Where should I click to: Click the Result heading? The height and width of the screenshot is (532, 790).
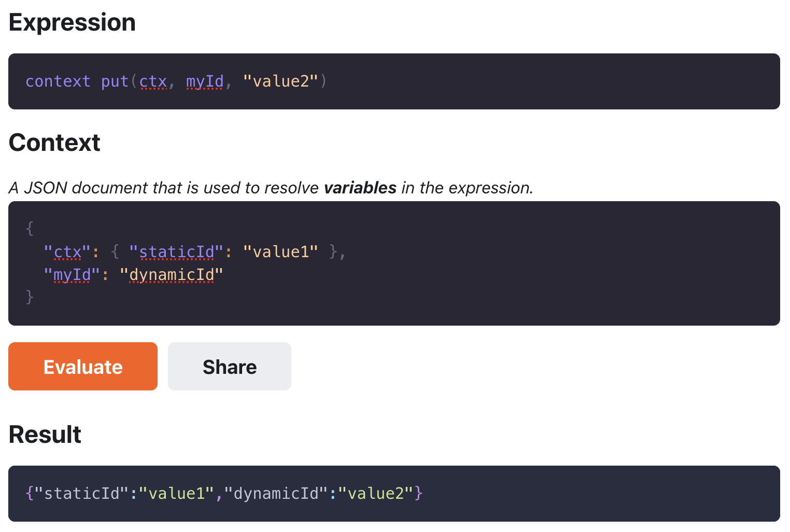coord(45,435)
